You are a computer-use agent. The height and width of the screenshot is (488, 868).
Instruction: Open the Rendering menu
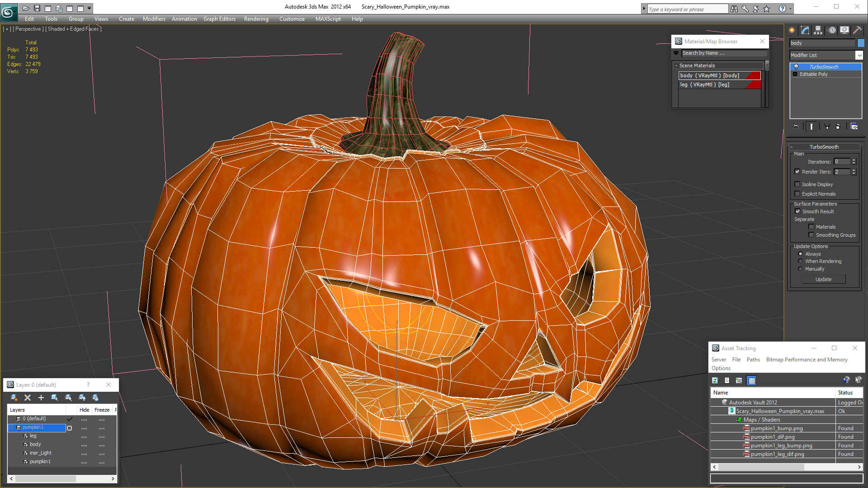256,19
